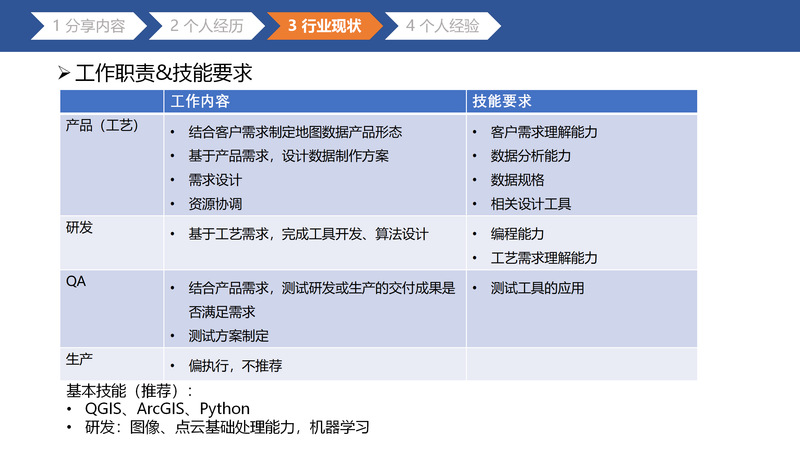Go to the 4 个人经验 tab

(442, 27)
